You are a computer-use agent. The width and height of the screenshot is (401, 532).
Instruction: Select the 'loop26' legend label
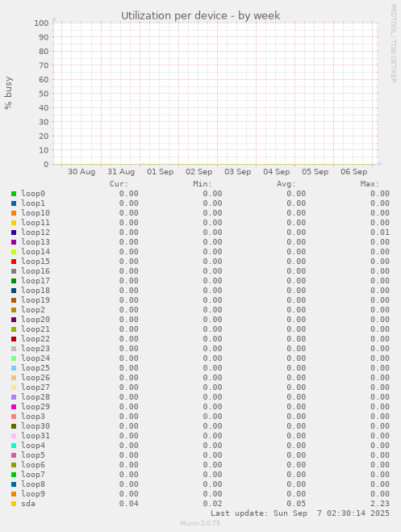tap(36, 377)
